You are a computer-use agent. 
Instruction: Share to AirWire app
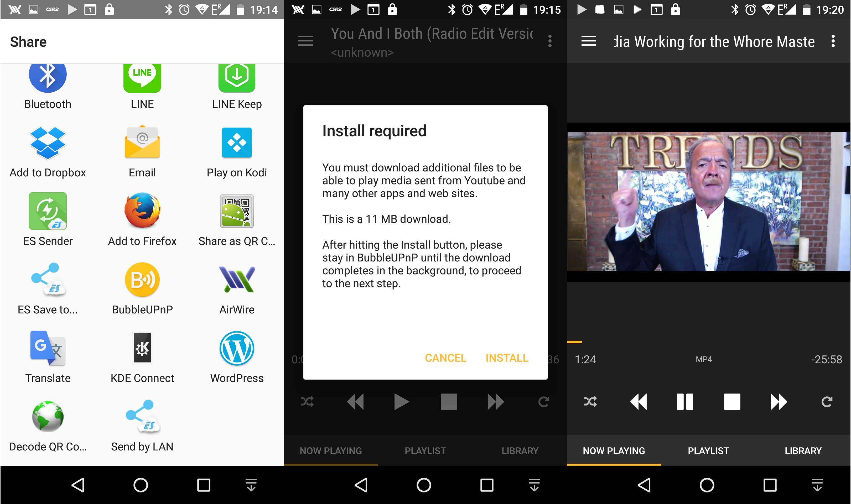tap(237, 280)
